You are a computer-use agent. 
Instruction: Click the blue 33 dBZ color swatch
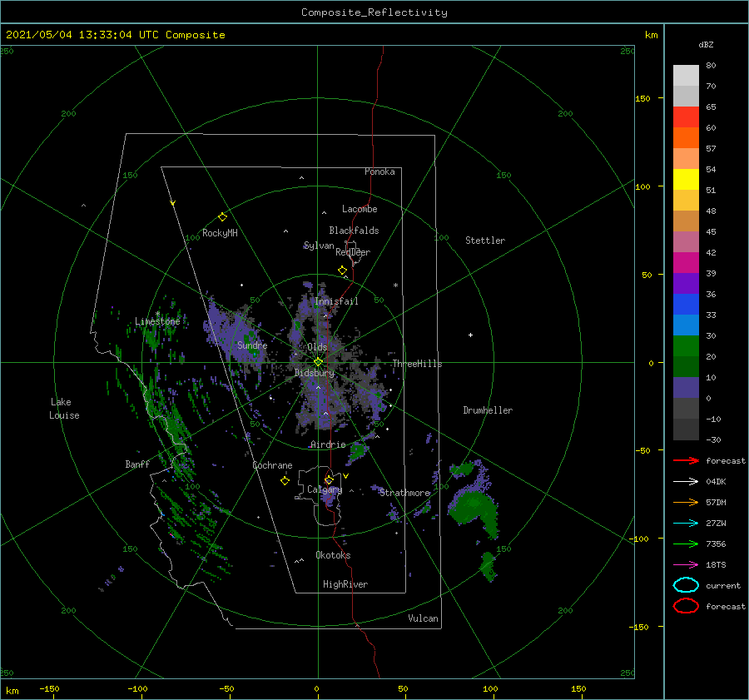tap(686, 305)
